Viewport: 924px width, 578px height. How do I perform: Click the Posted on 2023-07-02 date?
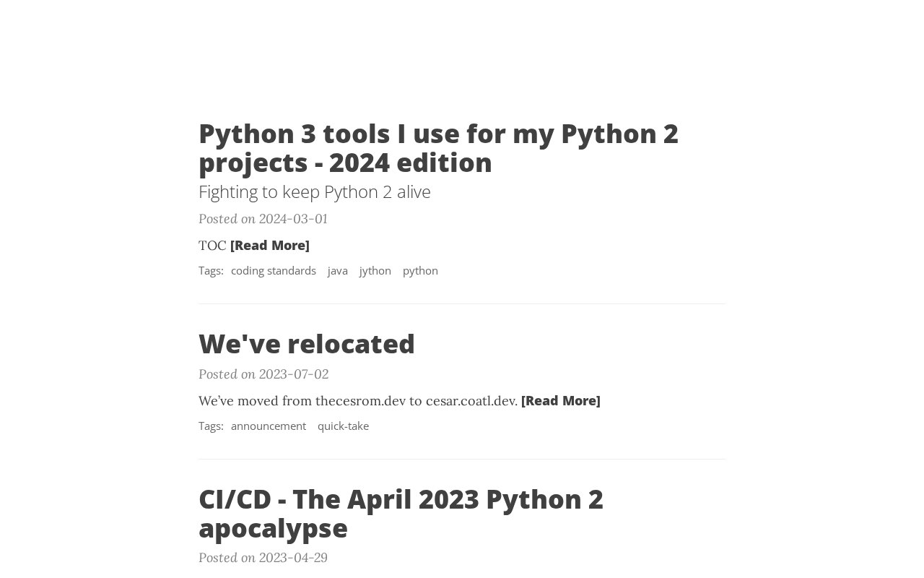(x=263, y=374)
